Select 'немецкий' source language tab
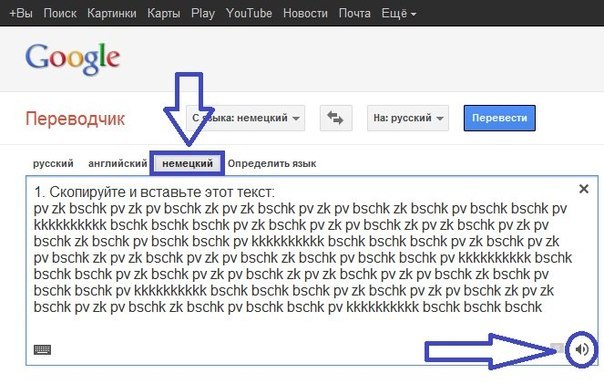 pyautogui.click(x=187, y=163)
